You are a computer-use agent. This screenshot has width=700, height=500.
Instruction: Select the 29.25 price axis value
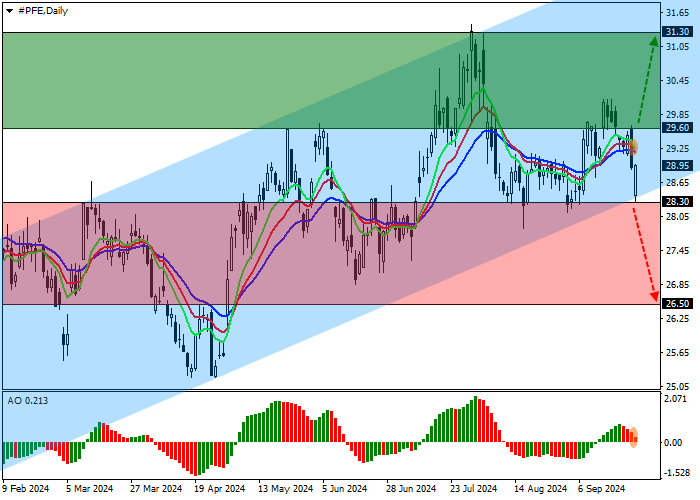(x=677, y=149)
